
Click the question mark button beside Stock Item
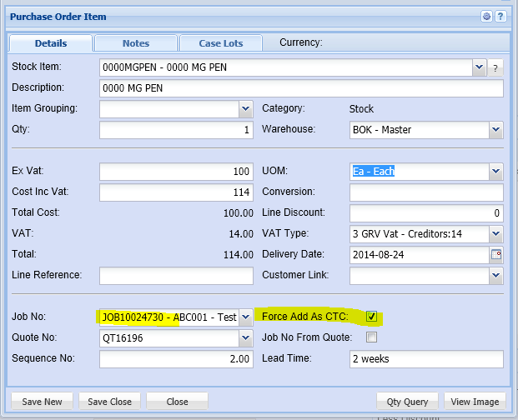pos(495,67)
